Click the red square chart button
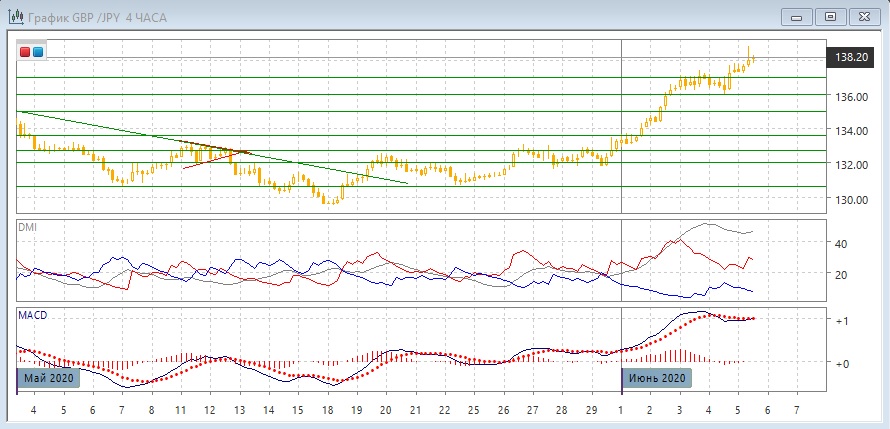This screenshot has height=429, width=890. tap(25, 51)
